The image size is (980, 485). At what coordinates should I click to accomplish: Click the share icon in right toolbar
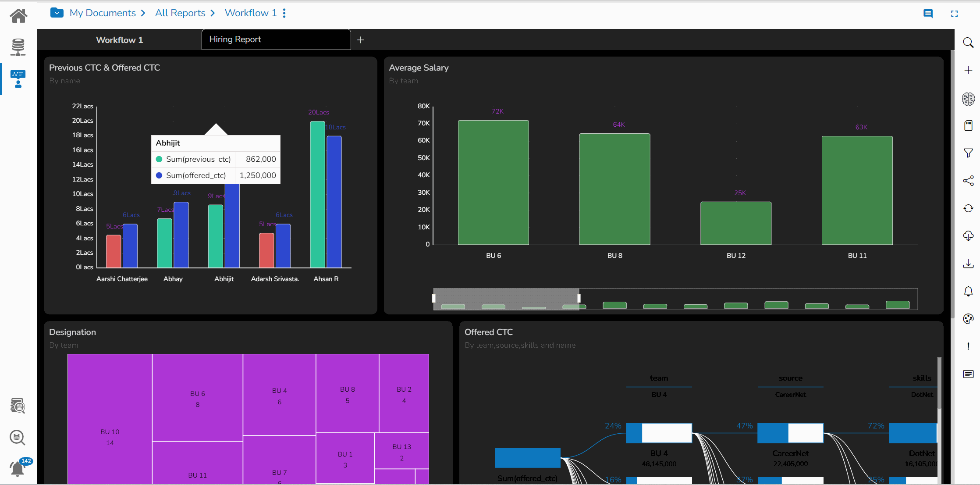968,181
